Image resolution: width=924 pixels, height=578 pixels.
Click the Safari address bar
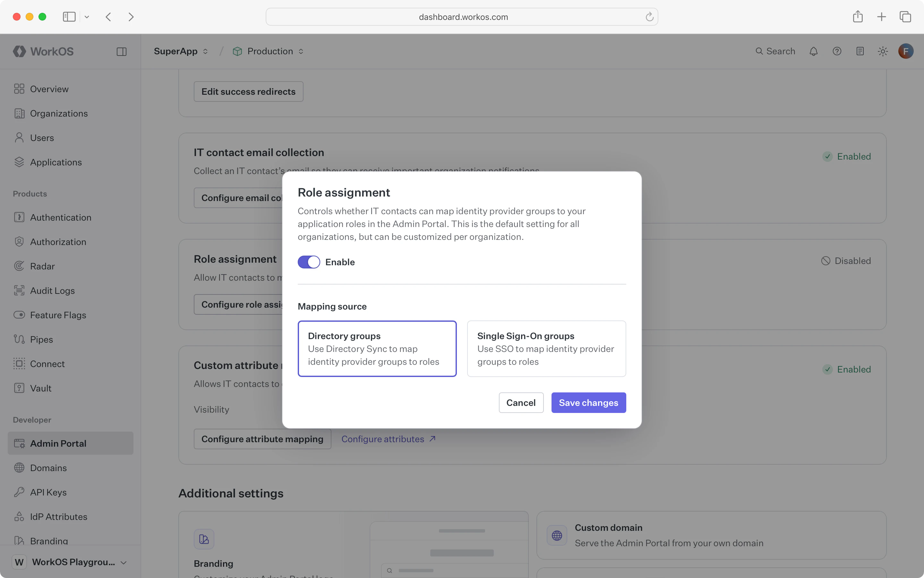[462, 17]
